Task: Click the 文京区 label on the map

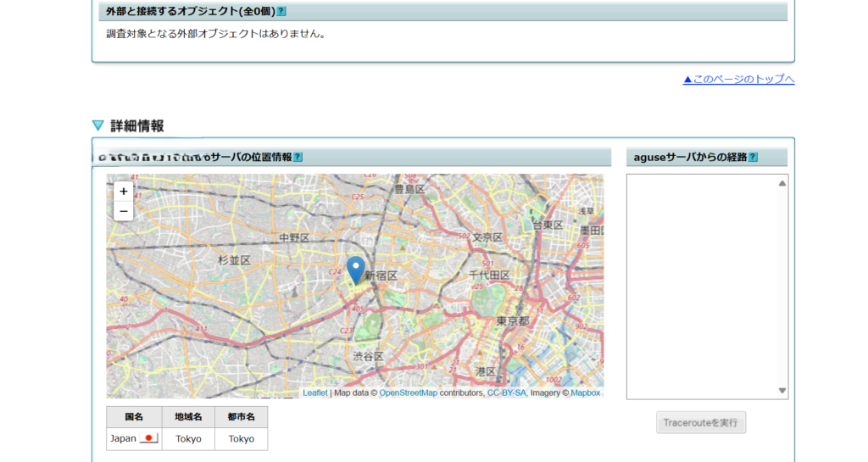Action: 487,237
